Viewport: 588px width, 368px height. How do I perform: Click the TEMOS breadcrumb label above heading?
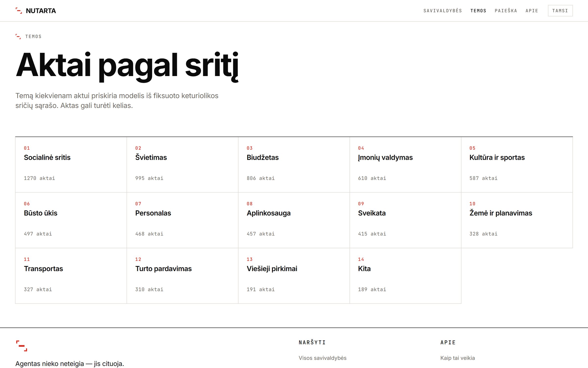click(x=34, y=37)
